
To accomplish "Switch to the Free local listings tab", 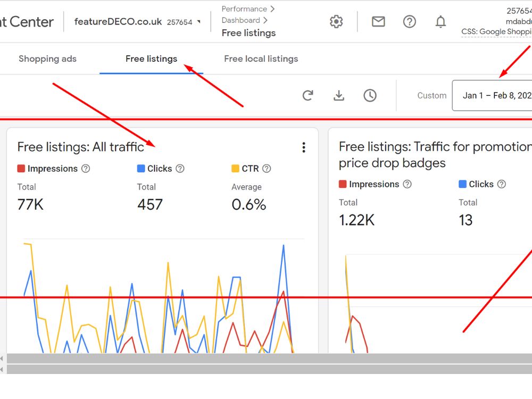I will click(261, 59).
